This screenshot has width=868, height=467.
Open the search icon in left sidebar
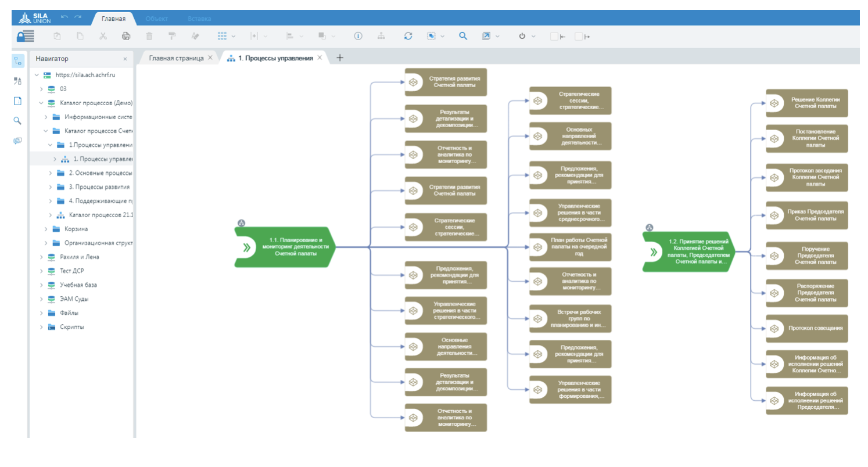17,121
